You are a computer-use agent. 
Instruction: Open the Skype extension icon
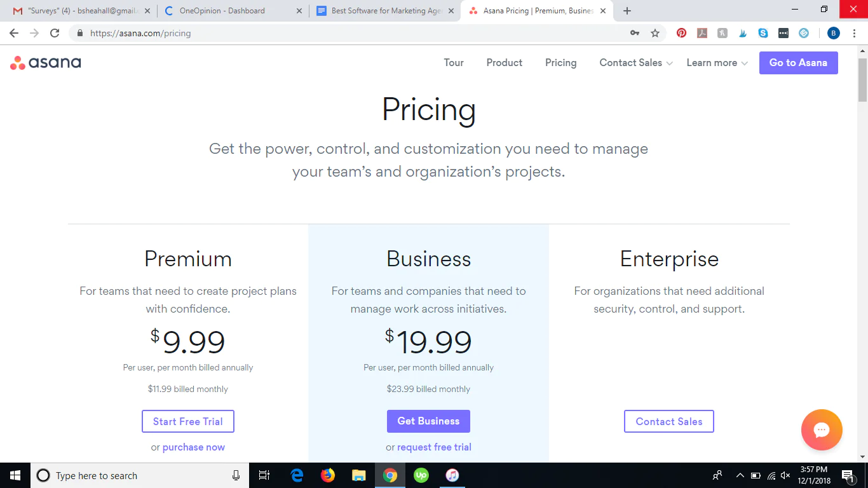click(763, 33)
